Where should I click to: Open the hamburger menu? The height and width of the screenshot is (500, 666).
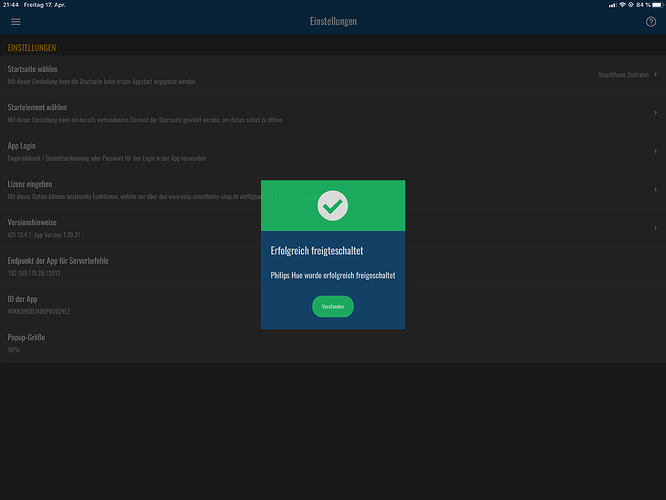pos(15,22)
